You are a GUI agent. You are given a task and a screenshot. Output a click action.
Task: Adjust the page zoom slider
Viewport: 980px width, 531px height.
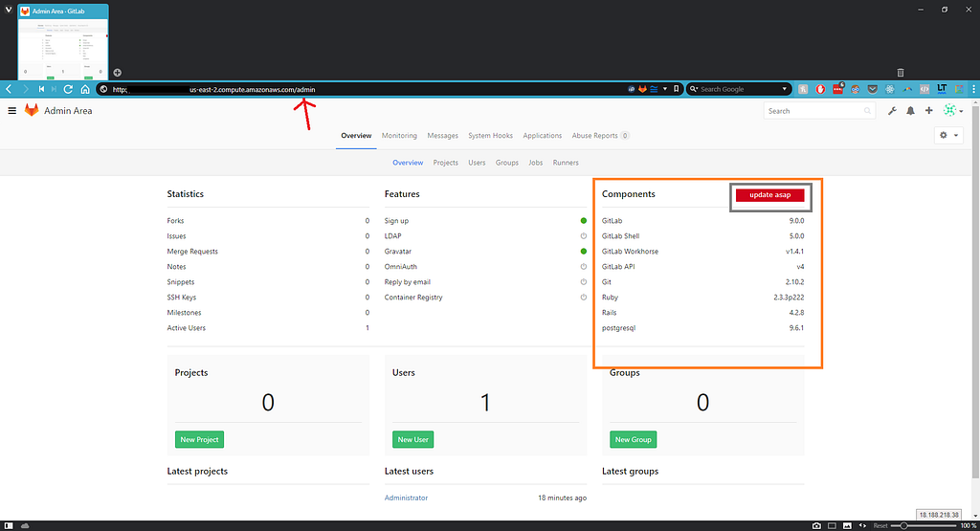pos(924,526)
